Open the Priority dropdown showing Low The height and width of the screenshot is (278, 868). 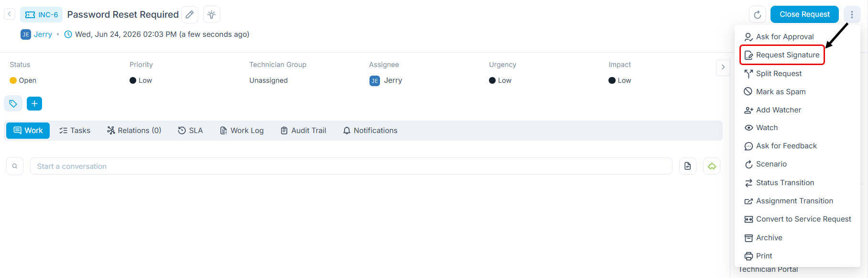(141, 80)
